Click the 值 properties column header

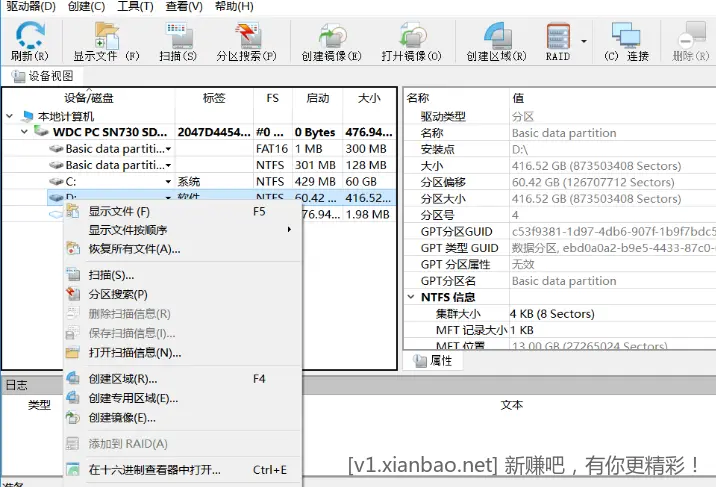(x=612, y=98)
